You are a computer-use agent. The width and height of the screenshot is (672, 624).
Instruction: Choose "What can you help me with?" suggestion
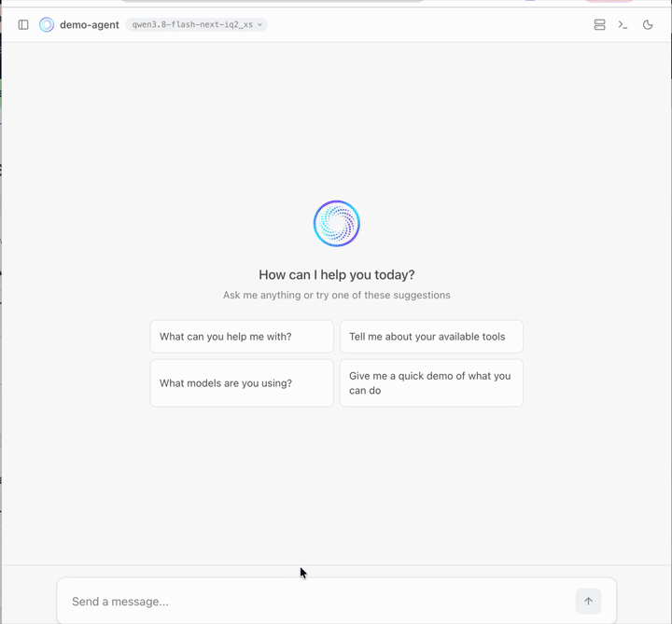pyautogui.click(x=242, y=337)
